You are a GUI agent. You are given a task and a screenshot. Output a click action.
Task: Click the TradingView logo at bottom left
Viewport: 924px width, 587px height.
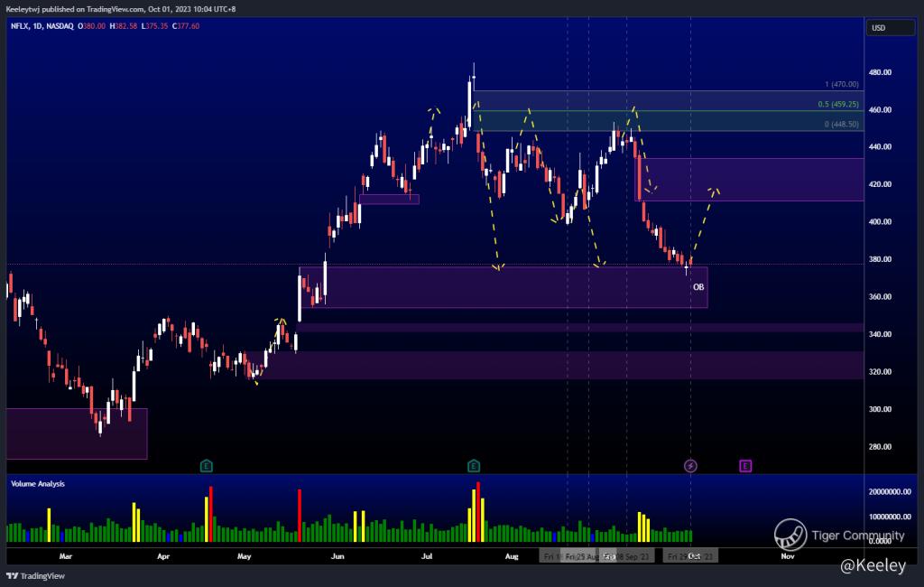click(x=36, y=575)
